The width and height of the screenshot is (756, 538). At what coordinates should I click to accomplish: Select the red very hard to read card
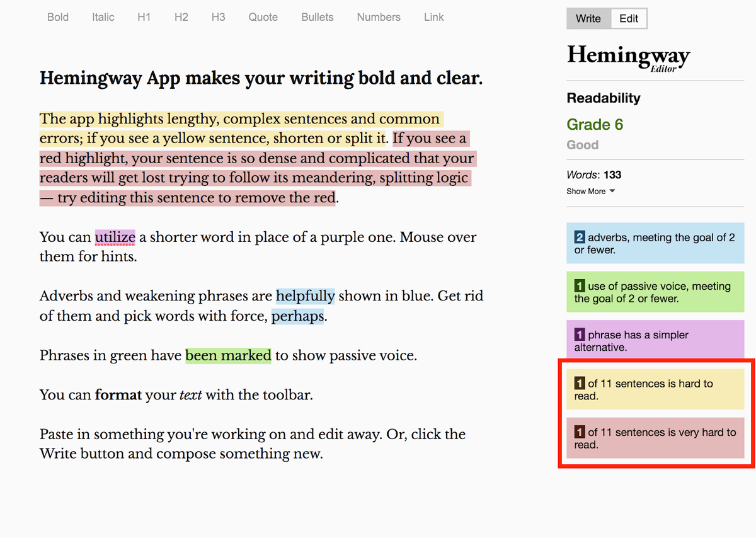[655, 438]
